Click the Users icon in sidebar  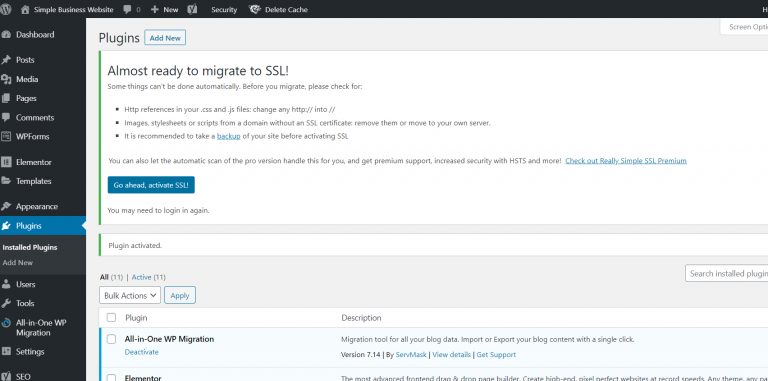[6, 284]
